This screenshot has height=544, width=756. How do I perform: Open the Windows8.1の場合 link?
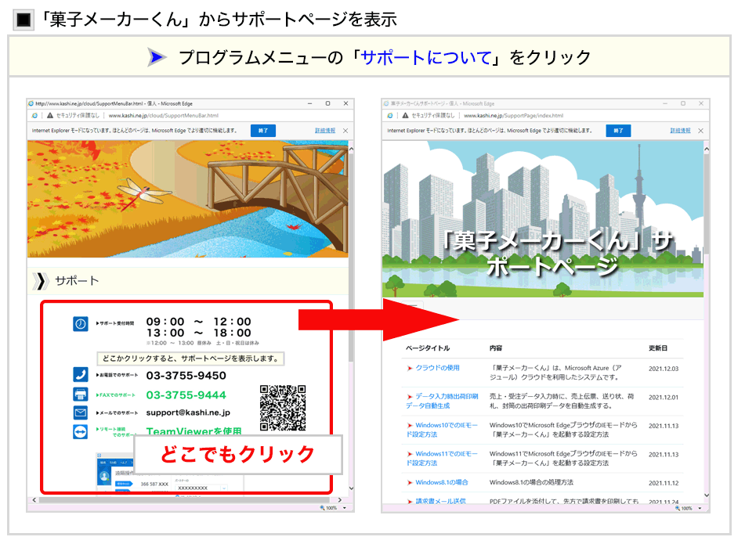click(x=442, y=482)
